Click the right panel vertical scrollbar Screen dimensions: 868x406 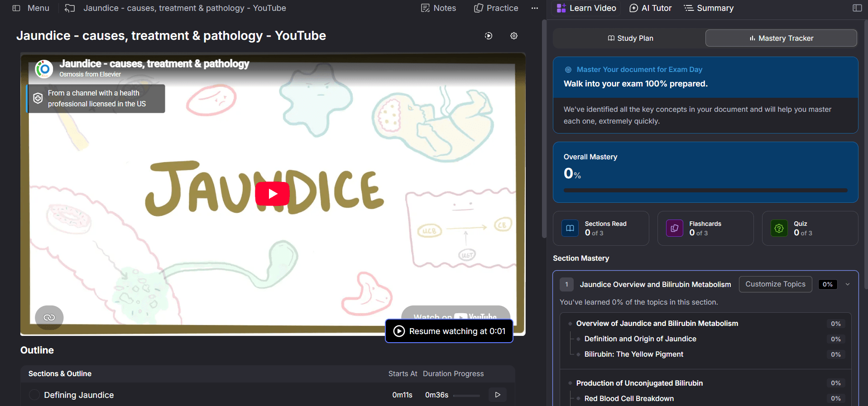(866, 154)
